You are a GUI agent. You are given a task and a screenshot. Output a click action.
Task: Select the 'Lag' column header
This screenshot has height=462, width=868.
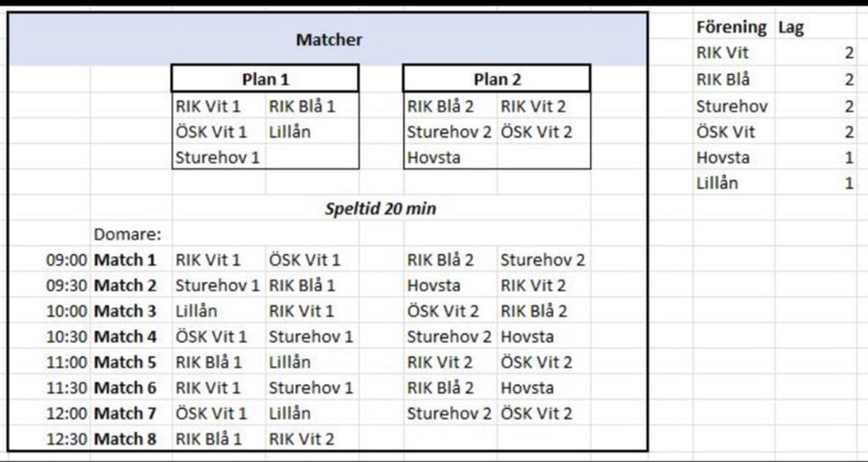point(791,28)
